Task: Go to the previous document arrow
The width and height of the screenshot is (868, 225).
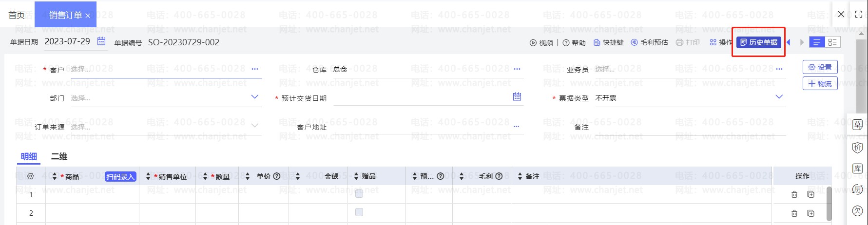Action: (789, 42)
